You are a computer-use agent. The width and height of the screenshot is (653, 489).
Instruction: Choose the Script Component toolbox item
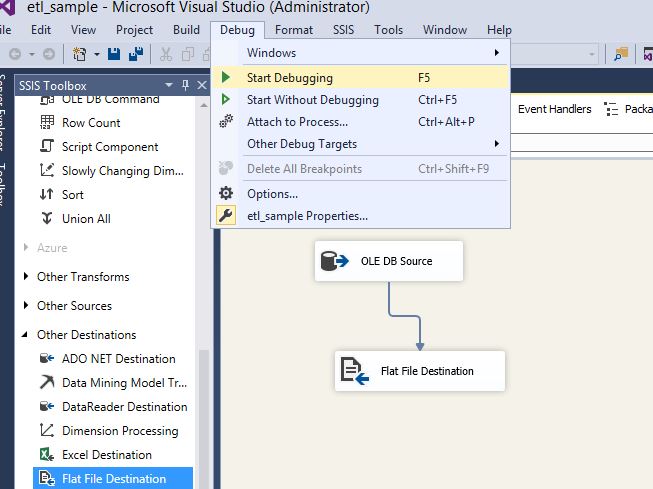point(110,147)
